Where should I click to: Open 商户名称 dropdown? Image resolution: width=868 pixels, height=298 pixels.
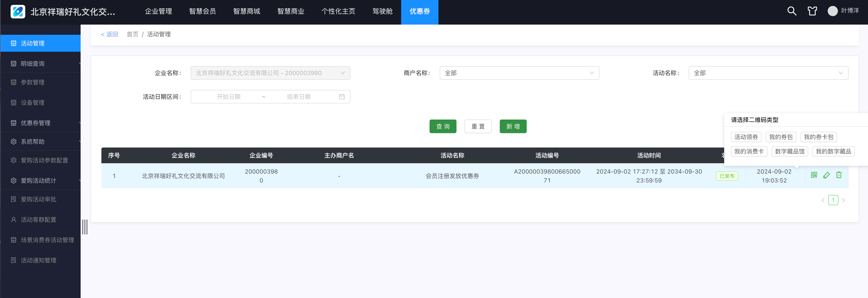[519, 73]
